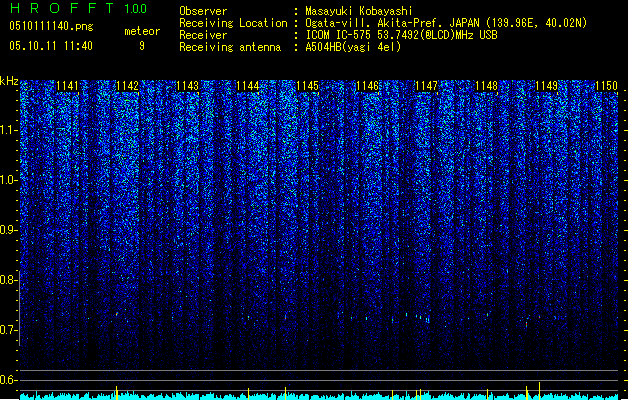Click the meteor count value 9
The height and width of the screenshot is (400, 629).
point(142,46)
